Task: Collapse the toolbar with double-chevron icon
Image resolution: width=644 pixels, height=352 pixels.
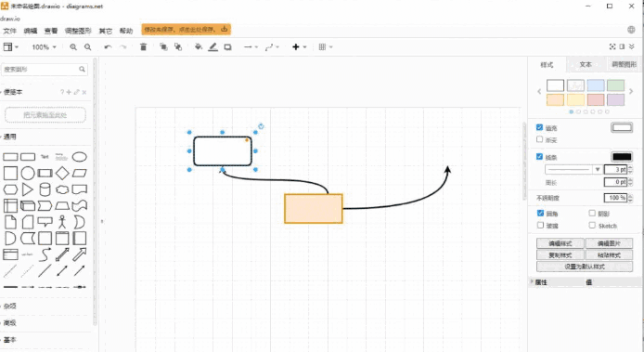Action: 632,46
